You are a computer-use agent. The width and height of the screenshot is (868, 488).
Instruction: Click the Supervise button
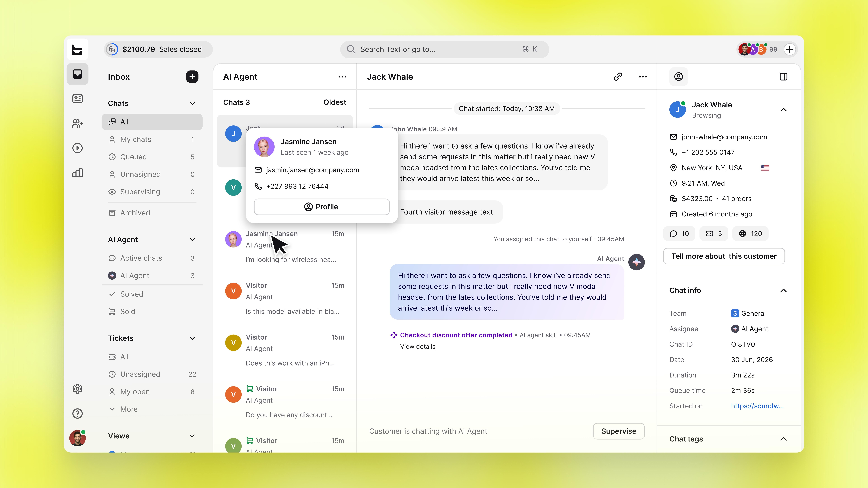(619, 431)
